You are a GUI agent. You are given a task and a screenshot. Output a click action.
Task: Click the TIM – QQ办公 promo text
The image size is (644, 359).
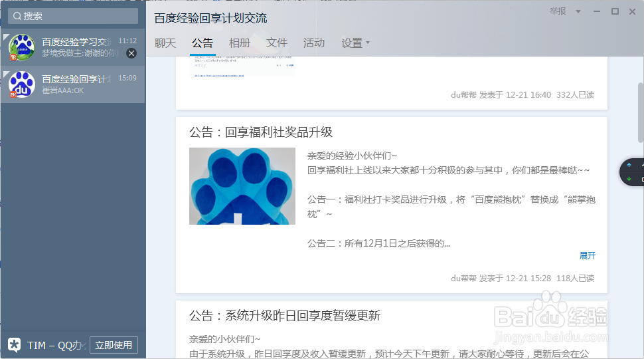[x=56, y=346]
